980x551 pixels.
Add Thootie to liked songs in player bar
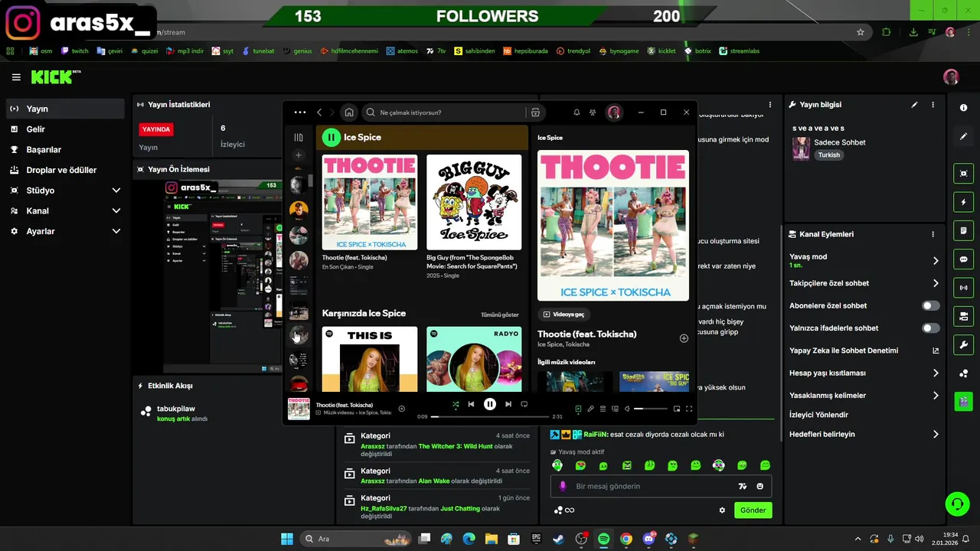click(402, 409)
